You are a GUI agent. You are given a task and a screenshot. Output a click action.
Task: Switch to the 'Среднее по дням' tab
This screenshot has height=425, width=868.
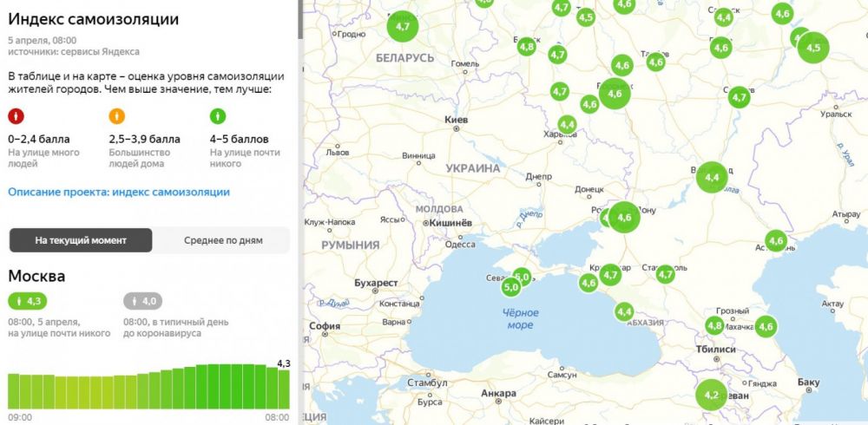(x=223, y=240)
